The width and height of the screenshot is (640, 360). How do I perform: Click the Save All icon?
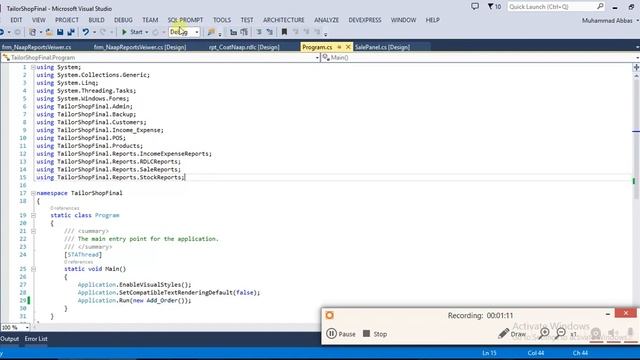(71, 32)
